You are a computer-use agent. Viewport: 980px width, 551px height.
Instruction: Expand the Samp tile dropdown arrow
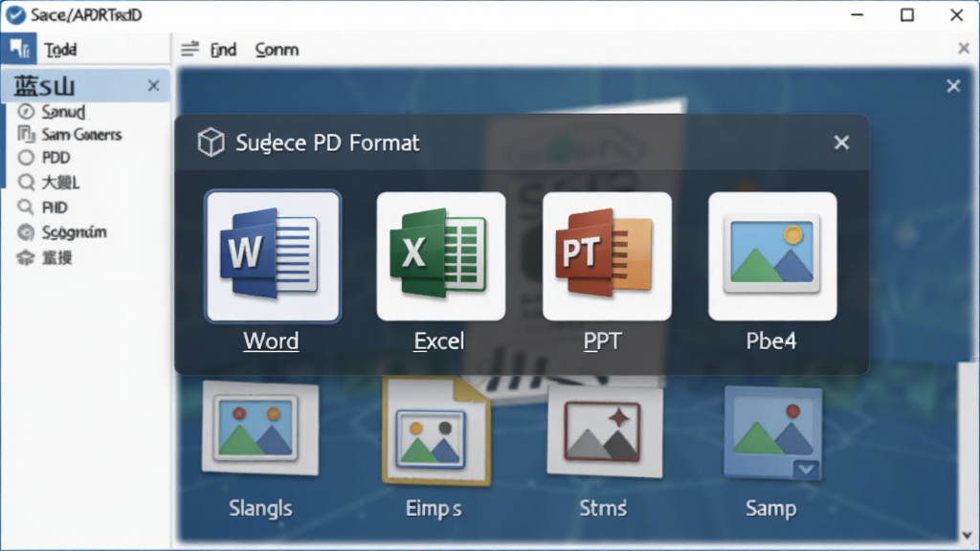(806, 469)
